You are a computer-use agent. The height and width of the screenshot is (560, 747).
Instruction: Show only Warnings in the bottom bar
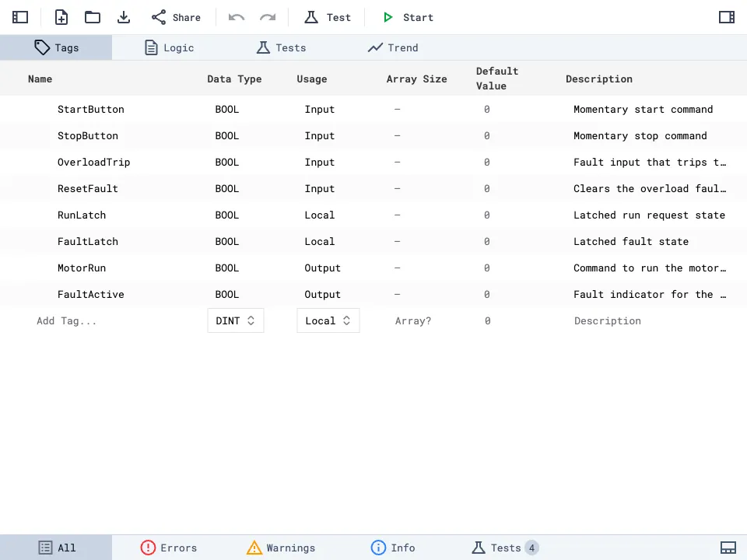coord(280,547)
